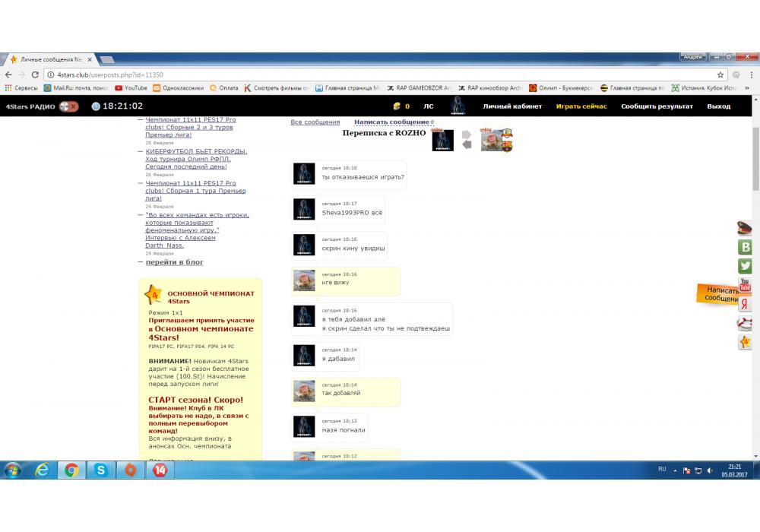760x532 pixels.
Task: Click the Internet Explorer taskbar icon
Action: tap(42, 470)
